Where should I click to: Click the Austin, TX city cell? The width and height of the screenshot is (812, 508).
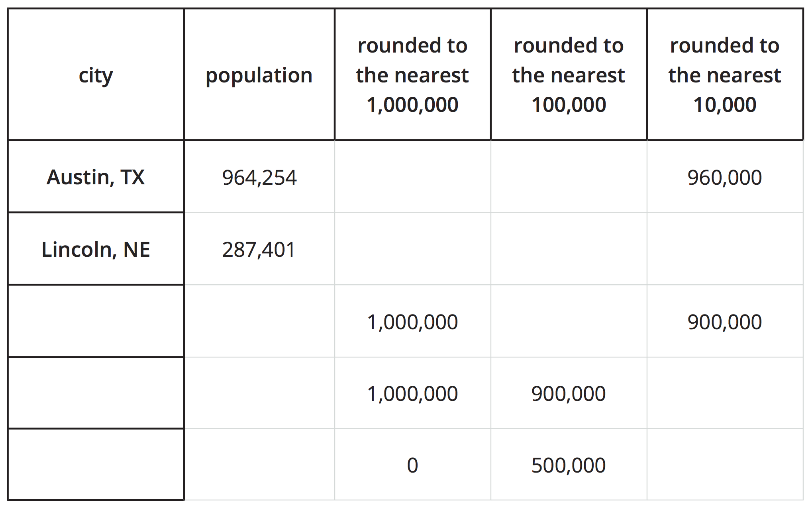(96, 177)
